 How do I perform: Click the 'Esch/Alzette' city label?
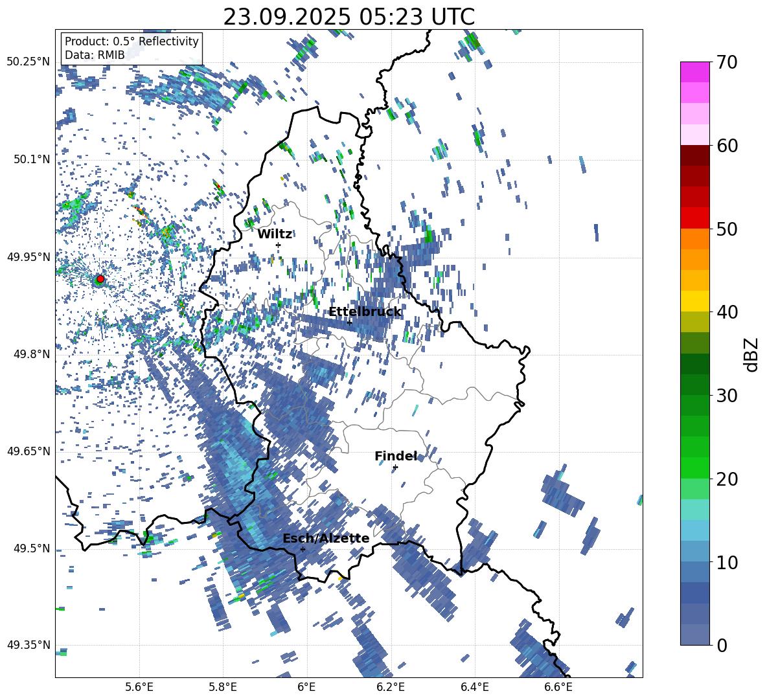[x=326, y=539]
